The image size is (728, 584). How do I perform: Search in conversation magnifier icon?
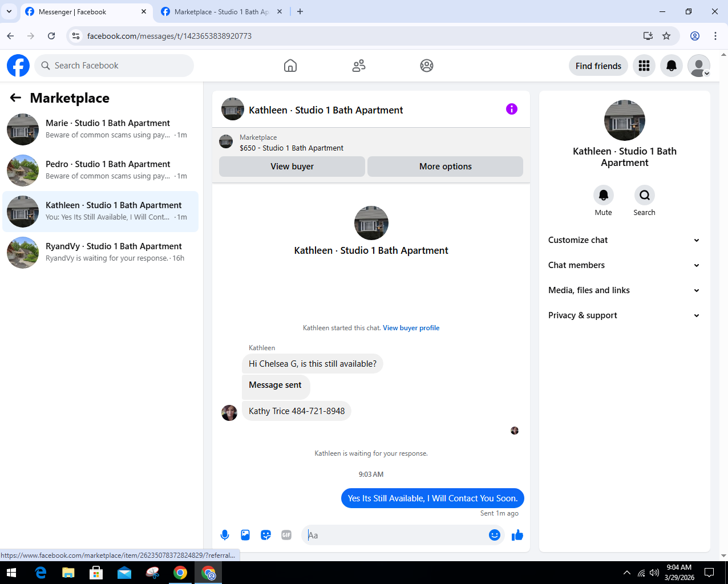[x=645, y=195]
